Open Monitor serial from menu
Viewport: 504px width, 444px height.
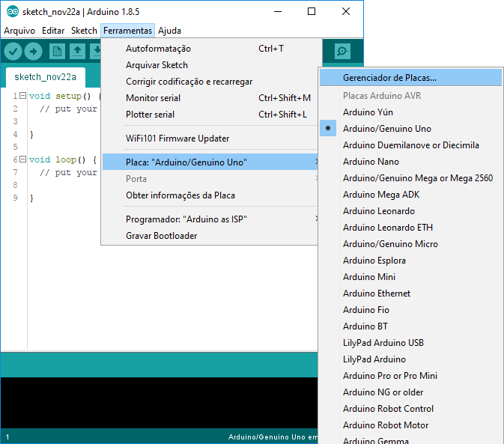tap(211, 98)
